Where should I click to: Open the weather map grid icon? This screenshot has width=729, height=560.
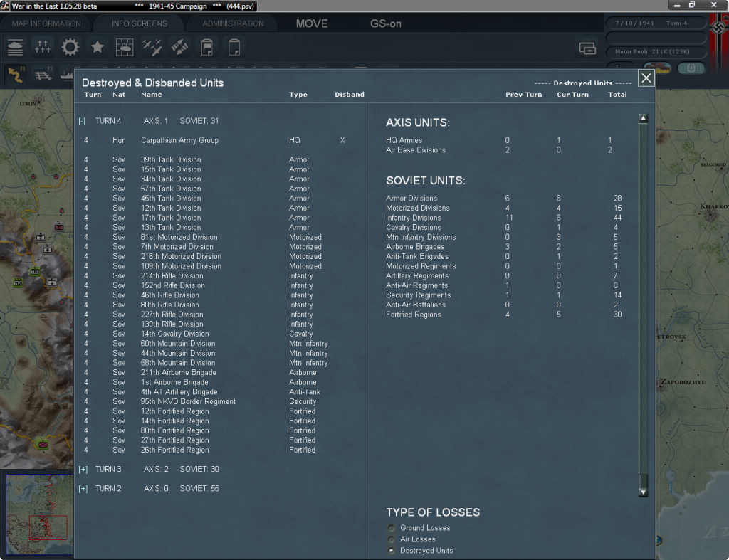pos(125,47)
